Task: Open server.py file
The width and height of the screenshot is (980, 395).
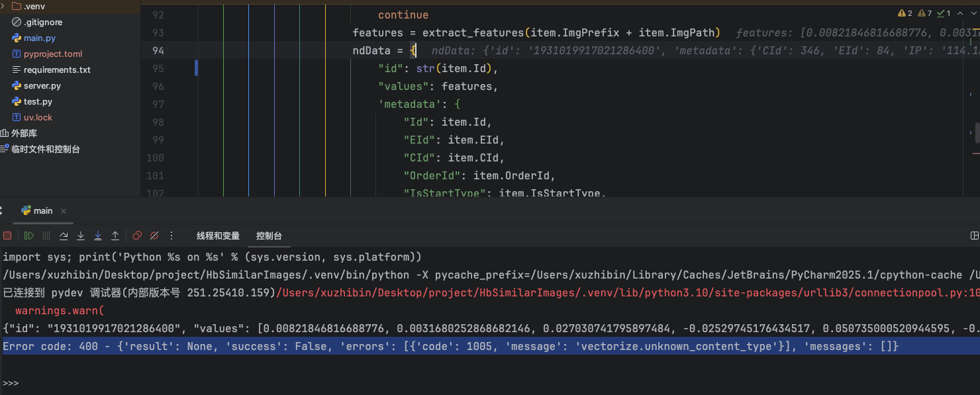Action: pyautogui.click(x=42, y=85)
